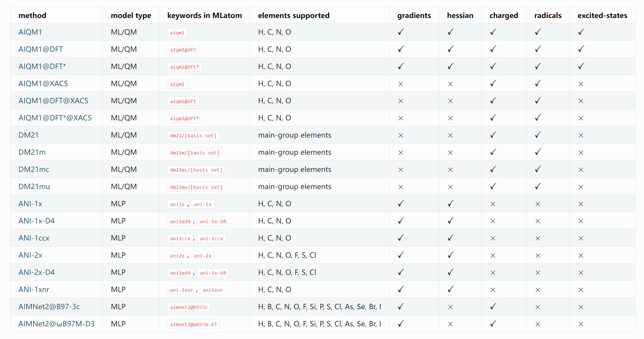
Task: Click the excited-states cross for AIMNet2@ωB97M-D3
Action: point(581,324)
